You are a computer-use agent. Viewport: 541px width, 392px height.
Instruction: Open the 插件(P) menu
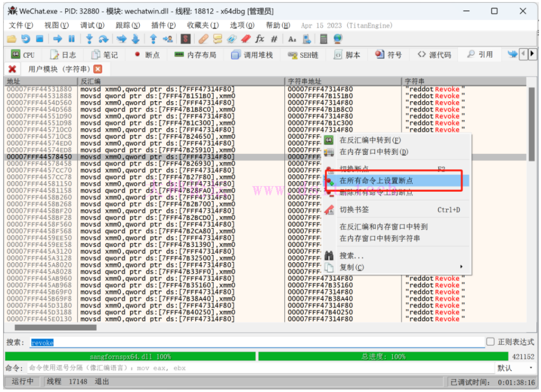164,26
